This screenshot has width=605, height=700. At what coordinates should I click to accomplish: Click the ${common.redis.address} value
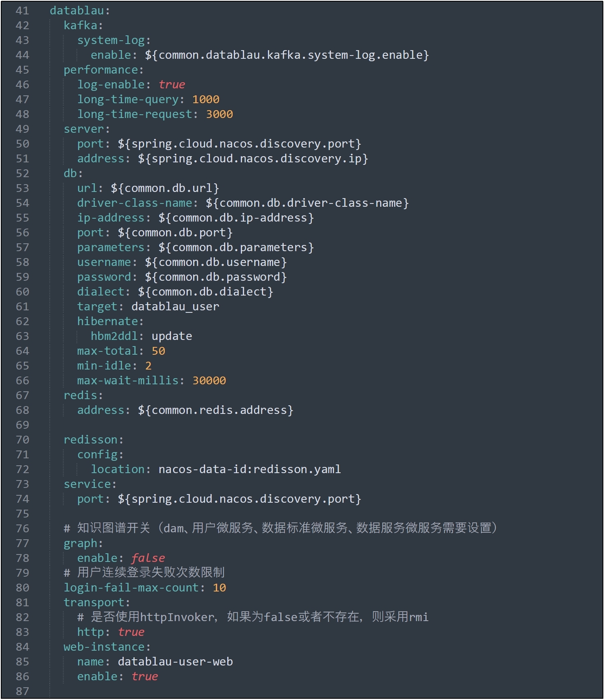coord(215,410)
